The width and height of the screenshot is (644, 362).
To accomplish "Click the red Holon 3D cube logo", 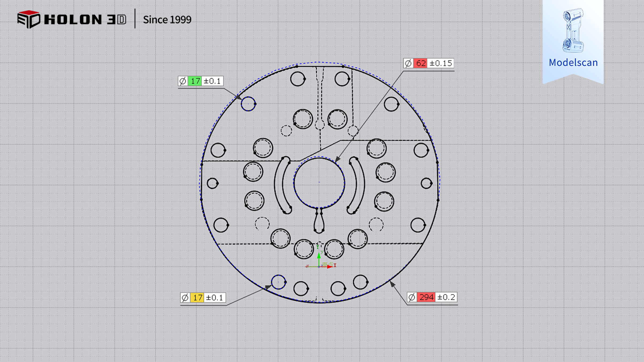I will 29,19.
